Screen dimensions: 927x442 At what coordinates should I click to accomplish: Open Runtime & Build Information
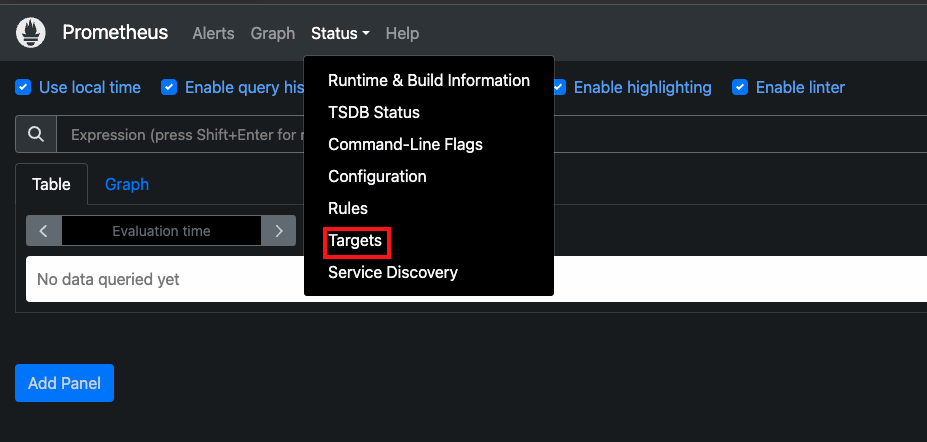(429, 80)
